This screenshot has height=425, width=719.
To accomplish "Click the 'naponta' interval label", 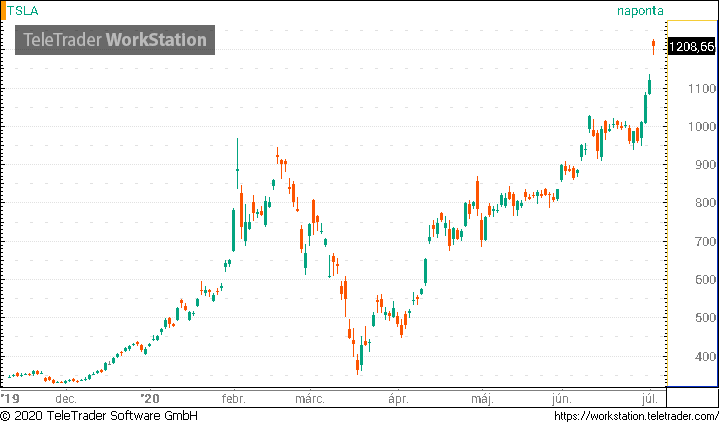I will click(x=640, y=11).
